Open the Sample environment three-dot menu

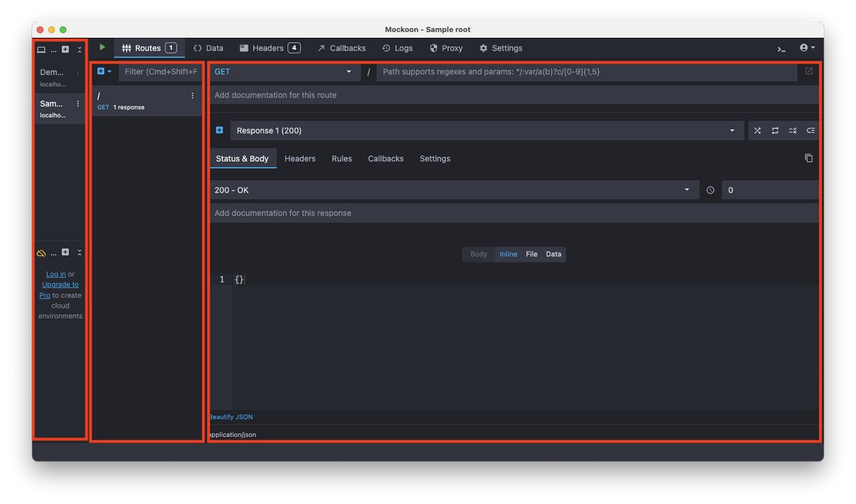coord(78,104)
